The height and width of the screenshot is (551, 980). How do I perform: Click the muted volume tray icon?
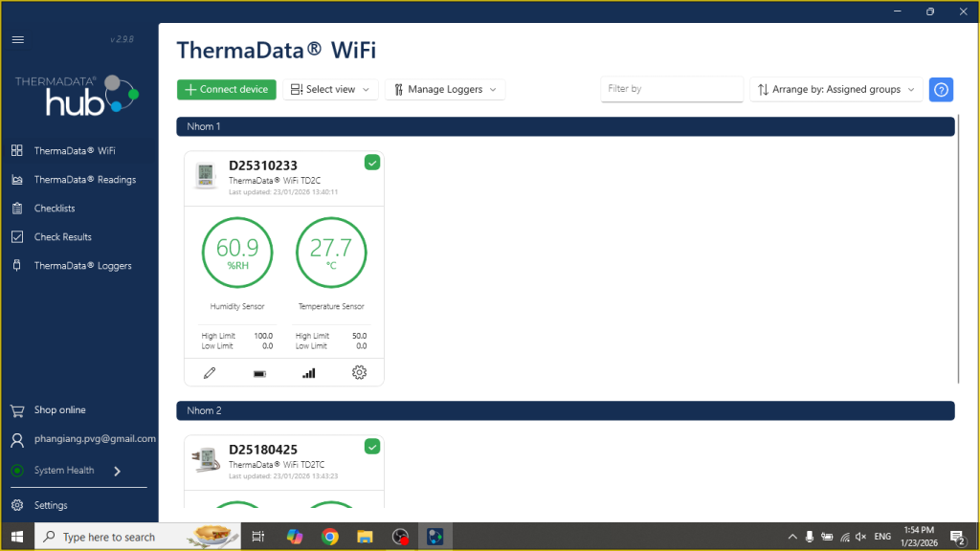(860, 537)
